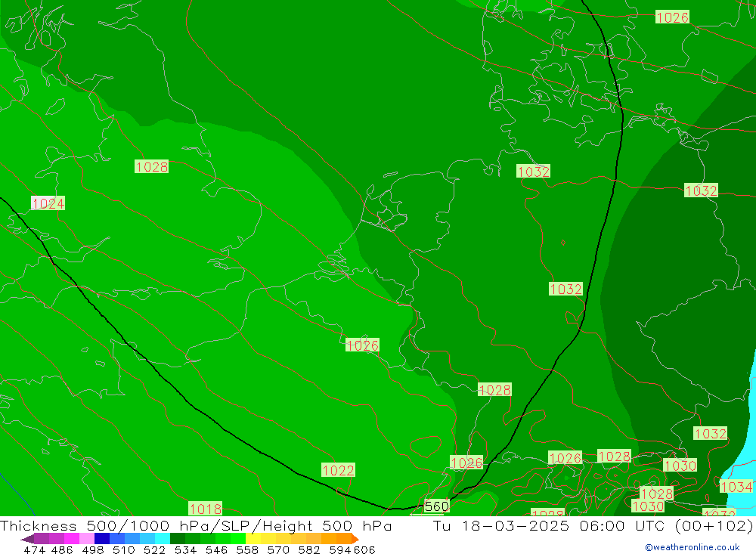Click the light pink 498 legend swatch
Viewport: 756px width, 554px height.
87,539
